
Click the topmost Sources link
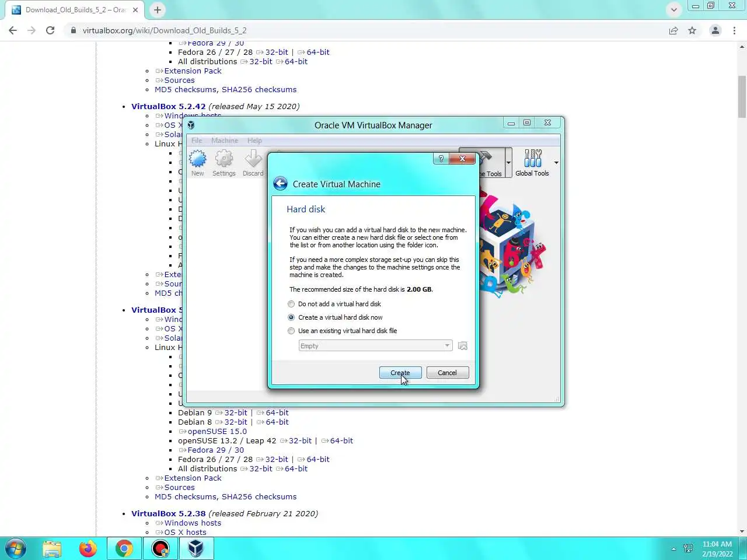pos(179,80)
